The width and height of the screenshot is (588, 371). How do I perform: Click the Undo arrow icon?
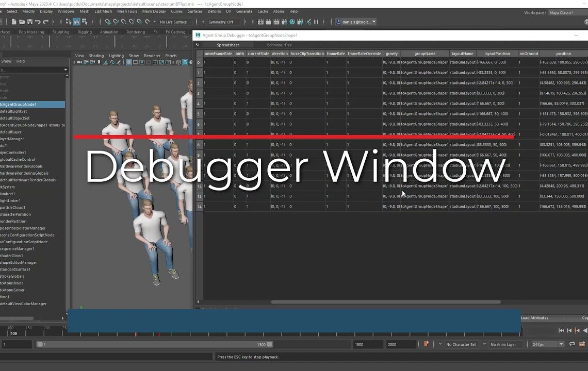(38, 22)
